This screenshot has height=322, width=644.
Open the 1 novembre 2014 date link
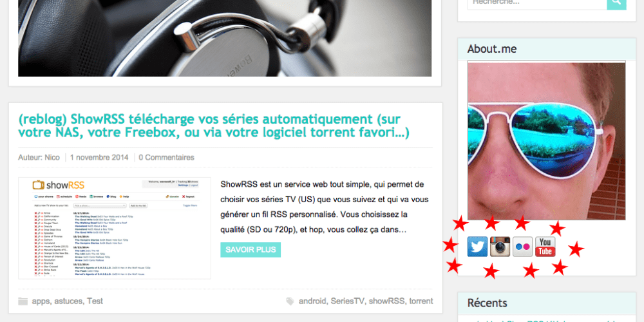tap(99, 157)
